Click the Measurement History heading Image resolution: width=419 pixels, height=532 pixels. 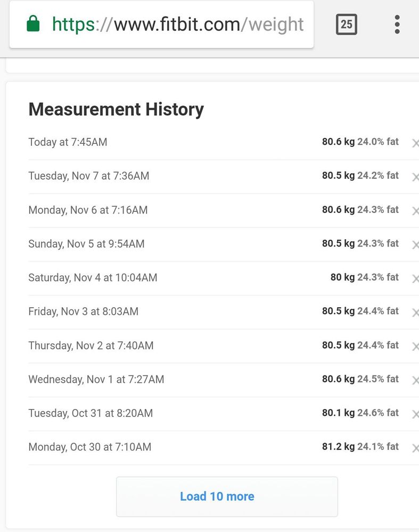pyautogui.click(x=116, y=109)
